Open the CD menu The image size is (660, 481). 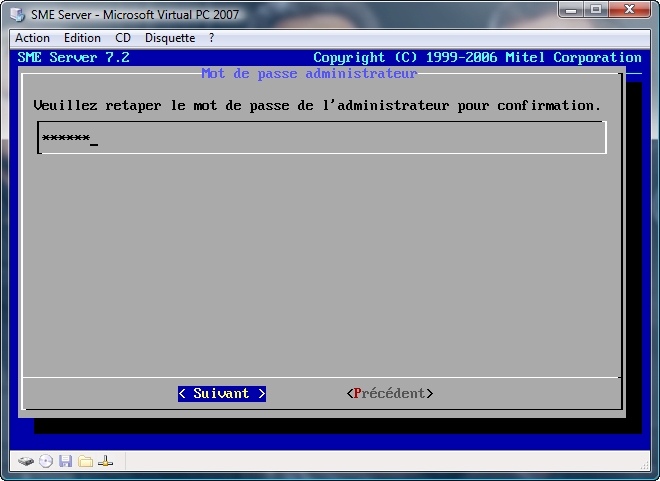(123, 38)
